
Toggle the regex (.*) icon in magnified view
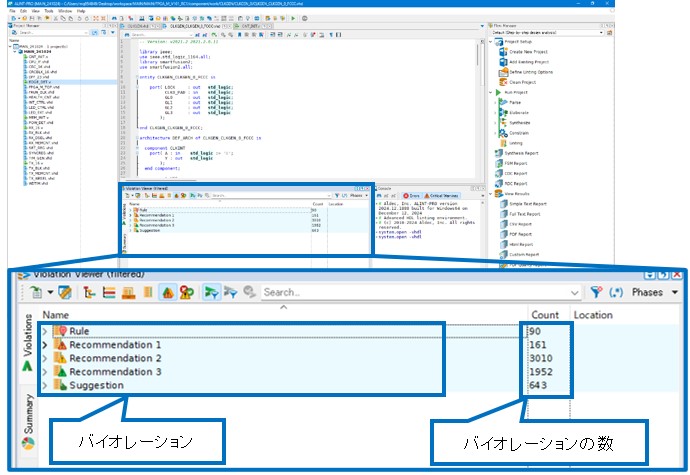click(x=616, y=292)
